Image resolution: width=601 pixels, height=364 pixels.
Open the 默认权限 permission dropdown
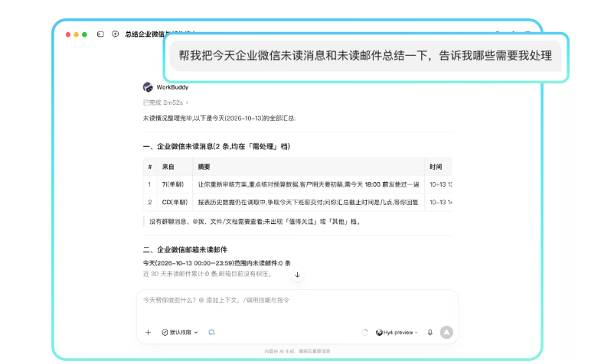pos(180,332)
